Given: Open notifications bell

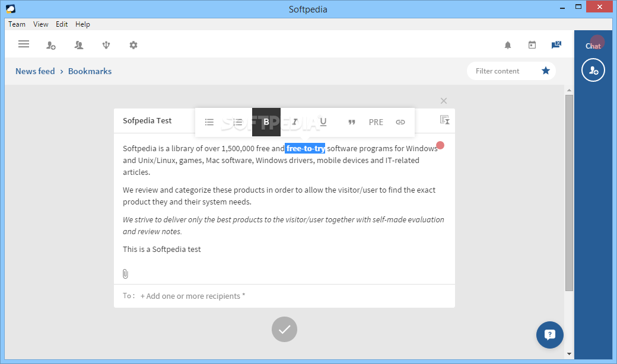Looking at the screenshot, I should click(508, 45).
